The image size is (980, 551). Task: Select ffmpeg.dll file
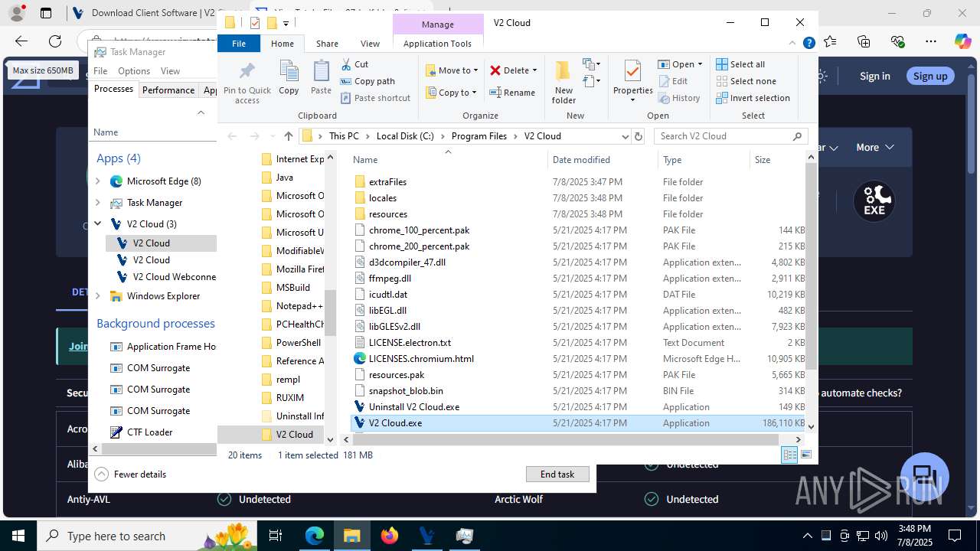(390, 279)
